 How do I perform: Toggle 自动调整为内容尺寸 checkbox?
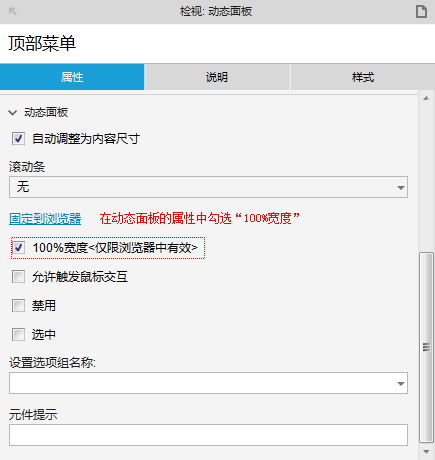click(18, 138)
